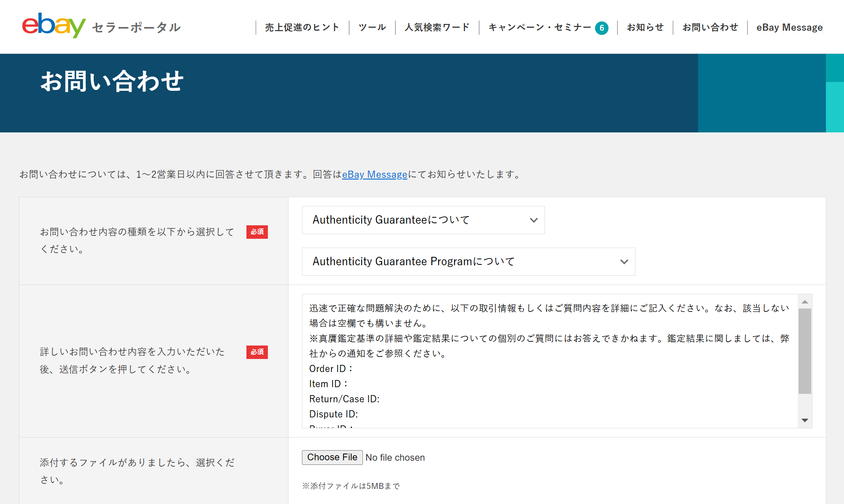Click the セラーポータル title text
844x504 pixels.
(x=136, y=28)
